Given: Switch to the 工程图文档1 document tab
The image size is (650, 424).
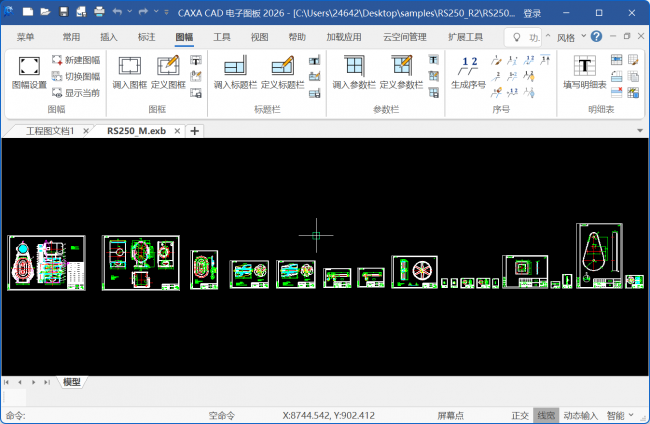Looking at the screenshot, I should (50, 131).
